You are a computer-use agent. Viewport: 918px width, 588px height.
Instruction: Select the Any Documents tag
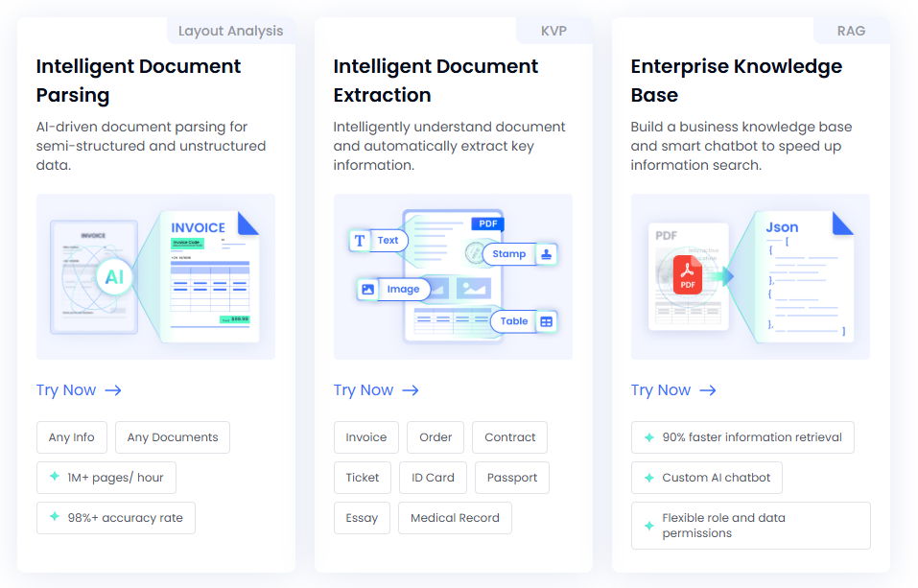click(x=172, y=437)
